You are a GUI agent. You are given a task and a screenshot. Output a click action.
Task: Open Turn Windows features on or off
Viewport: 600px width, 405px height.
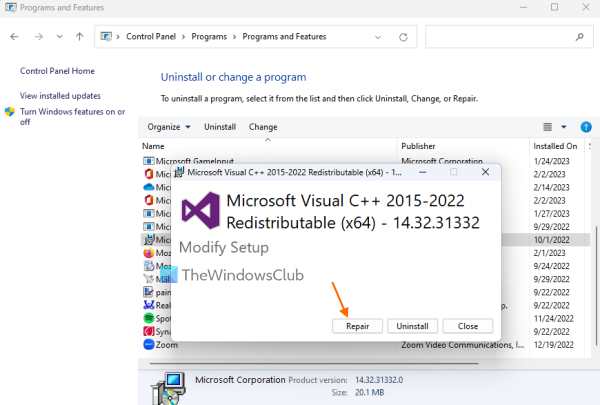pos(72,117)
